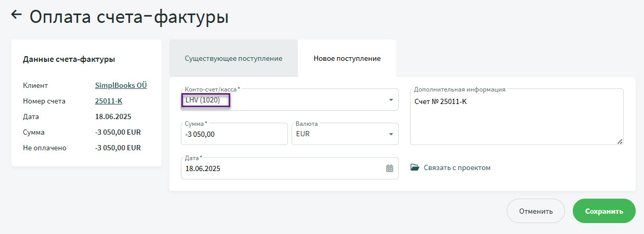Image resolution: width=644 pixels, height=234 pixels.
Task: Click the folder icon for Связать с проектом
Action: point(415,167)
